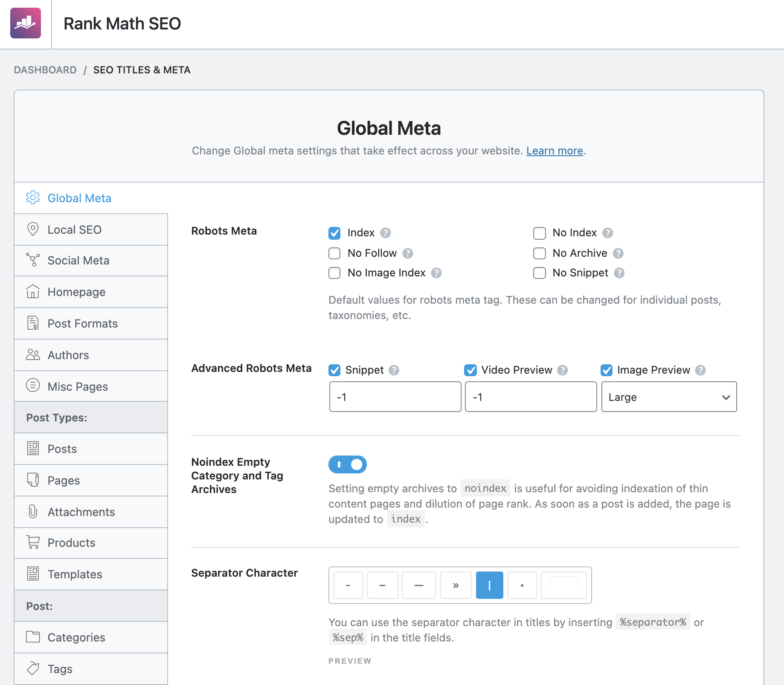Viewport: 784px width, 685px height.
Task: Select the en dash separator character
Action: click(383, 585)
